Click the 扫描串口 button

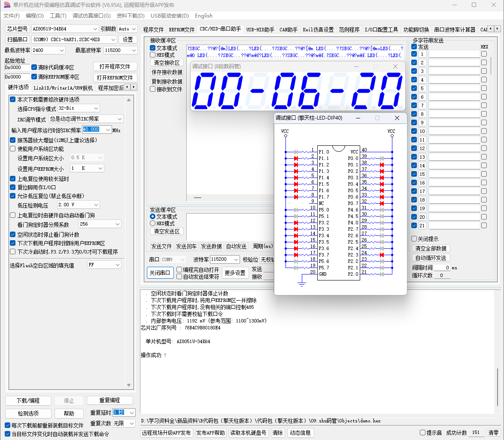click(x=17, y=39)
